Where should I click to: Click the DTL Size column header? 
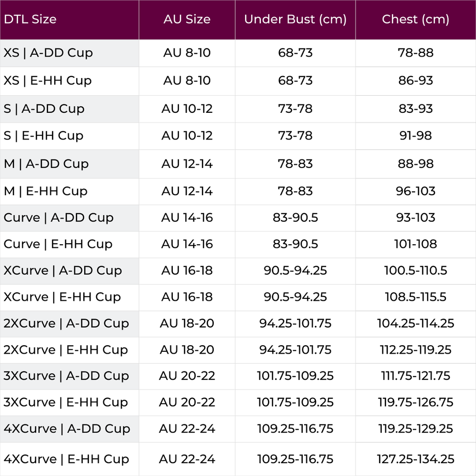coord(30,19)
